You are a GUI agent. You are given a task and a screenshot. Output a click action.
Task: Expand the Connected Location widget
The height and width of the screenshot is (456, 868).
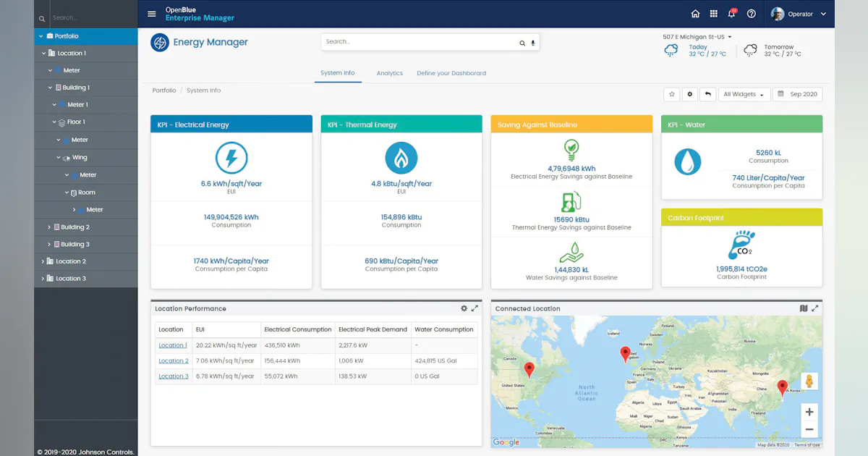(815, 308)
